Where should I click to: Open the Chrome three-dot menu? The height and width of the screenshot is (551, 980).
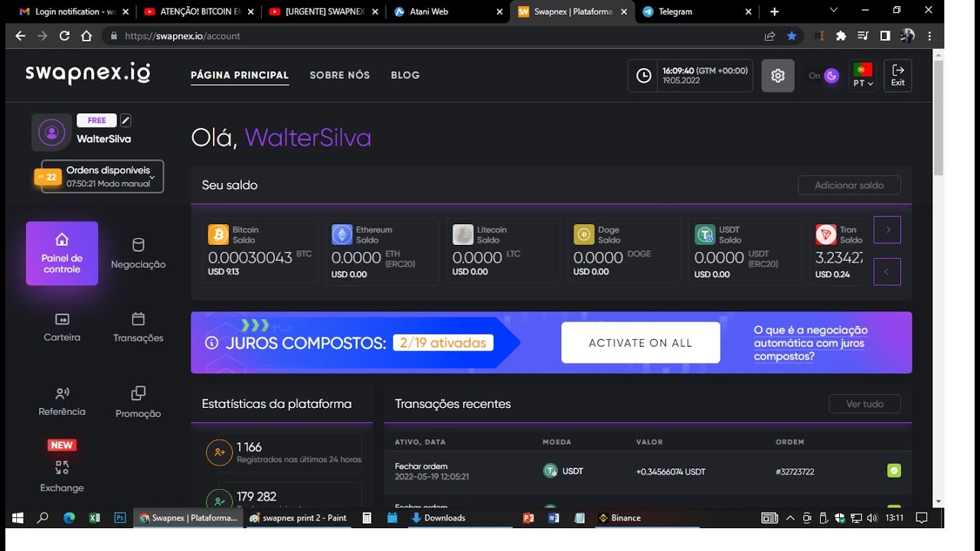point(929,36)
